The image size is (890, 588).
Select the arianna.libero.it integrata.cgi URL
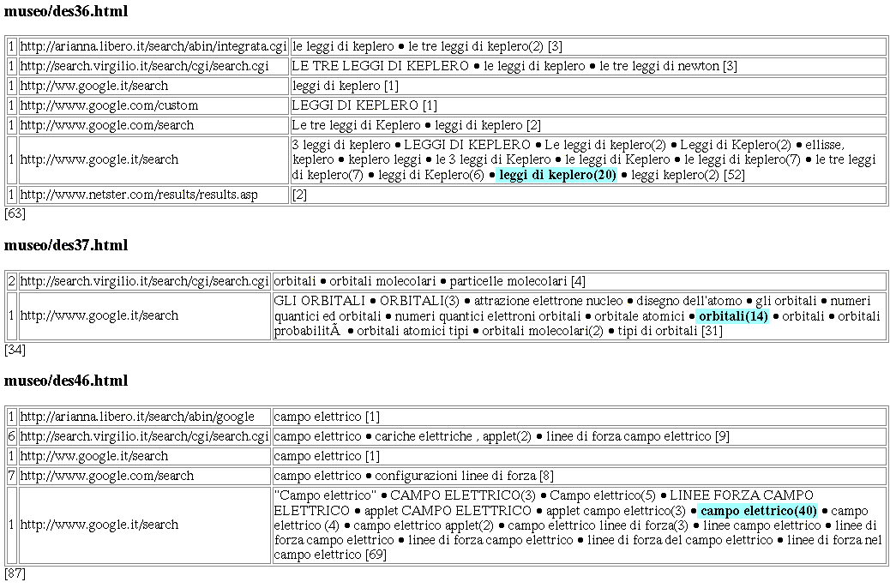pos(153,45)
